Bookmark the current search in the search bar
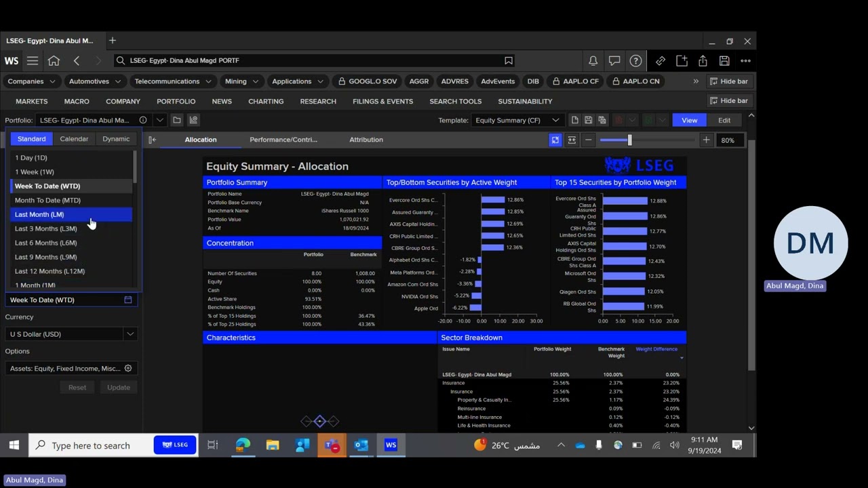This screenshot has width=868, height=488. tap(509, 60)
